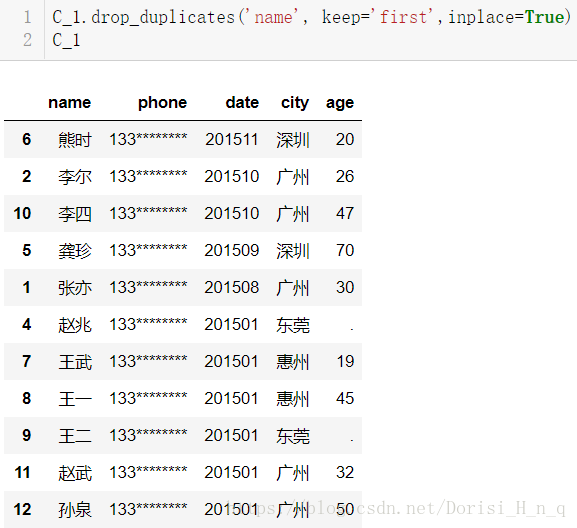The height and width of the screenshot is (528, 577).
Task: Click date 201510 in 李四 row
Action: pyautogui.click(x=232, y=213)
